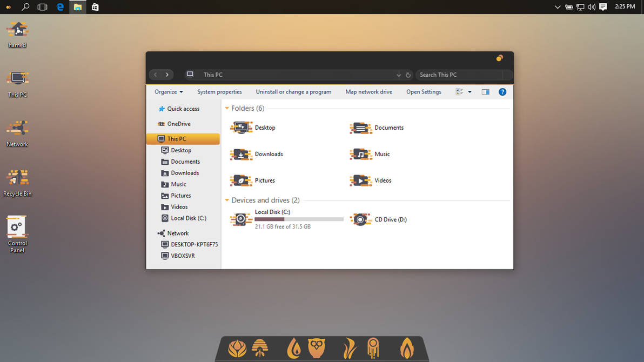Click System properties in the toolbar

[x=219, y=92]
